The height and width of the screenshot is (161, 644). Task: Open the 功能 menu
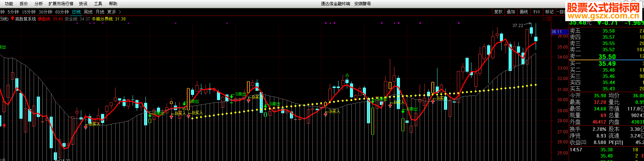(9, 3)
